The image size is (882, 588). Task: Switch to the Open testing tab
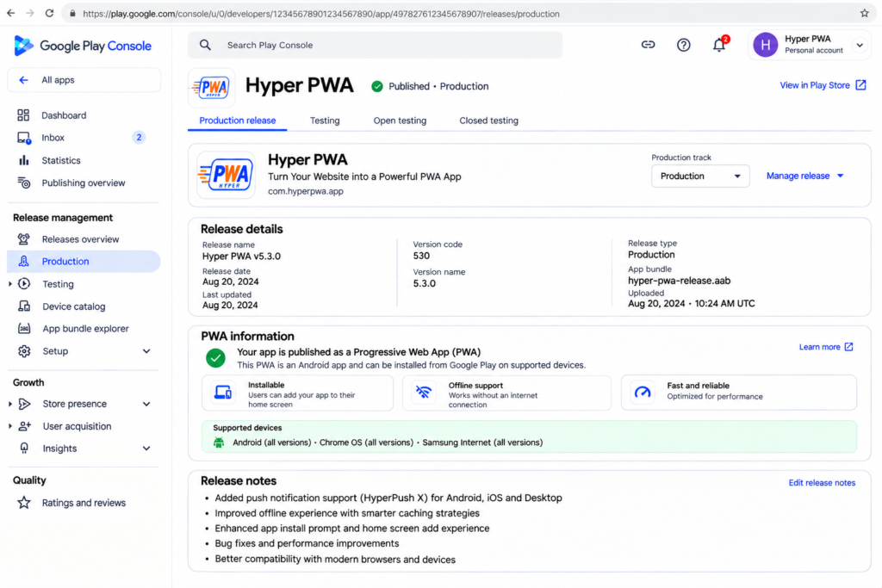click(400, 121)
